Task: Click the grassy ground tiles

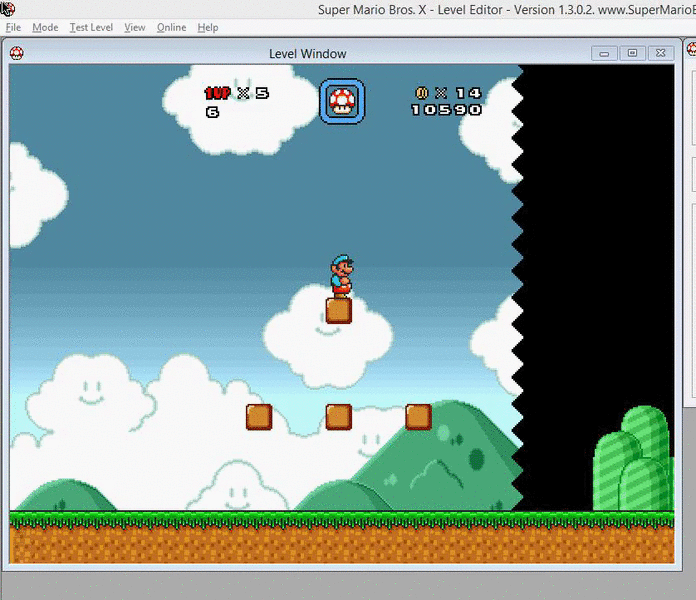Action: (x=342, y=537)
